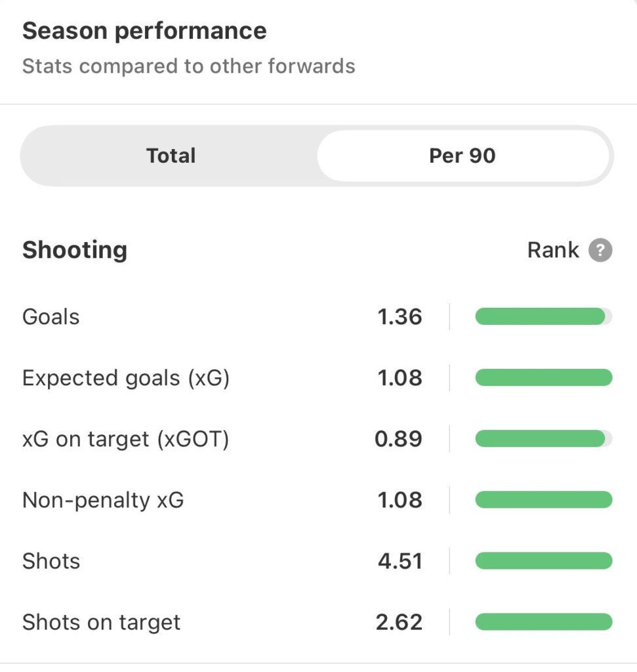Click the Goals rank bar

pos(543,317)
